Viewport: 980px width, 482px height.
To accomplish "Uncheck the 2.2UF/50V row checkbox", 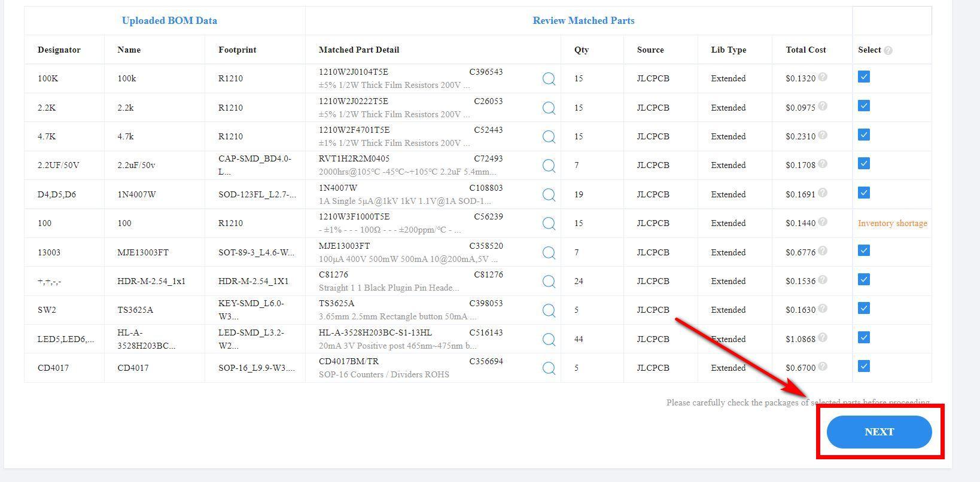I will [x=863, y=163].
